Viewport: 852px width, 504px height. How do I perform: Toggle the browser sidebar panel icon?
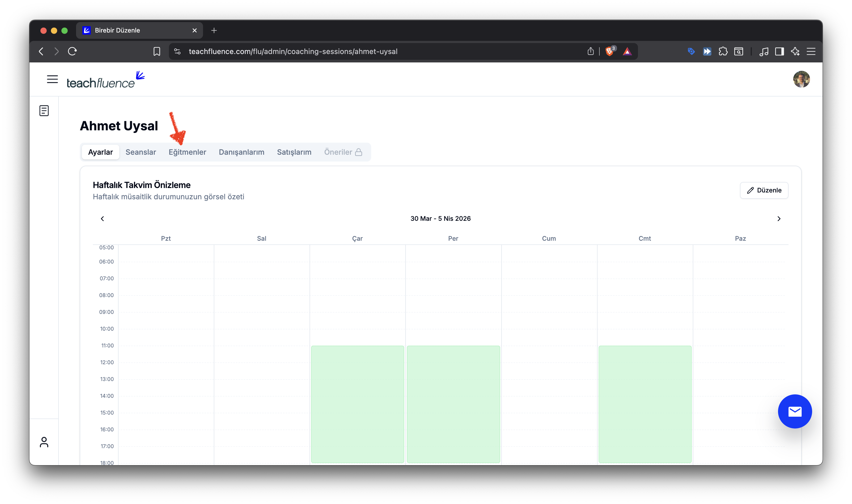(779, 51)
